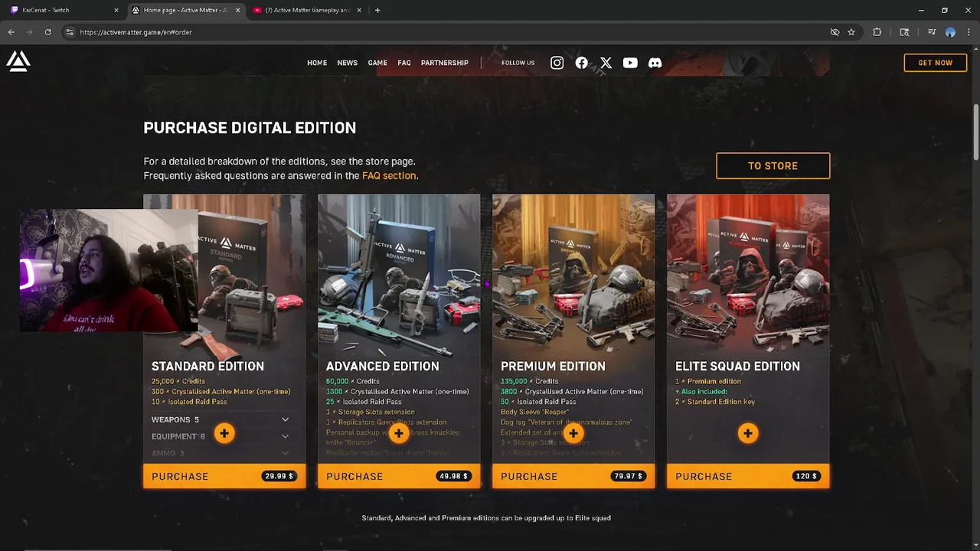Image resolution: width=980 pixels, height=551 pixels.
Task: Purchase Advanced Edition for 49.98 $
Action: click(x=399, y=476)
